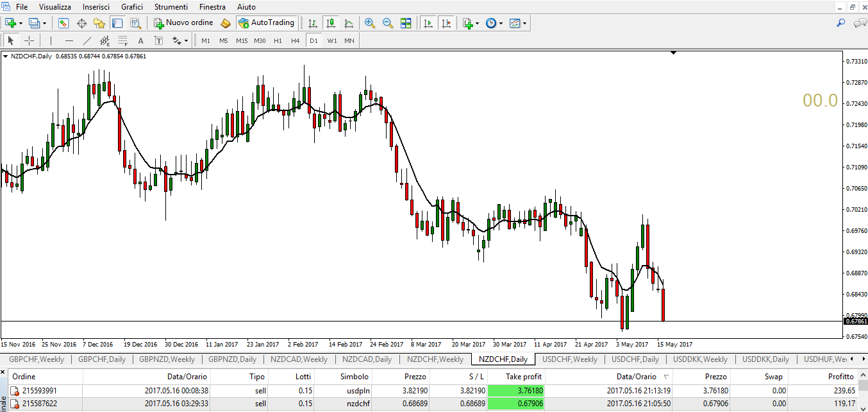Switch chart to bar chart mode
The height and width of the screenshot is (412, 868).
[x=313, y=23]
